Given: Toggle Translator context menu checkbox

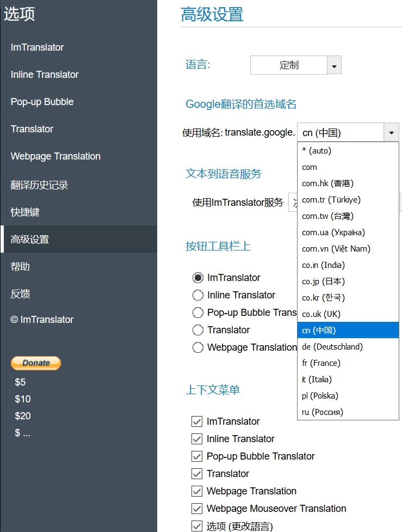Looking at the screenshot, I should point(197,474).
